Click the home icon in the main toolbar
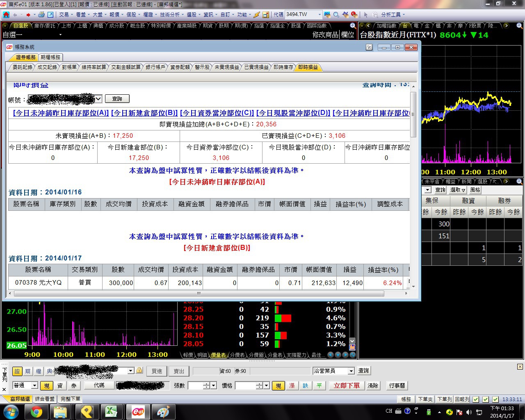The image size is (525, 420). [x=6, y=15]
